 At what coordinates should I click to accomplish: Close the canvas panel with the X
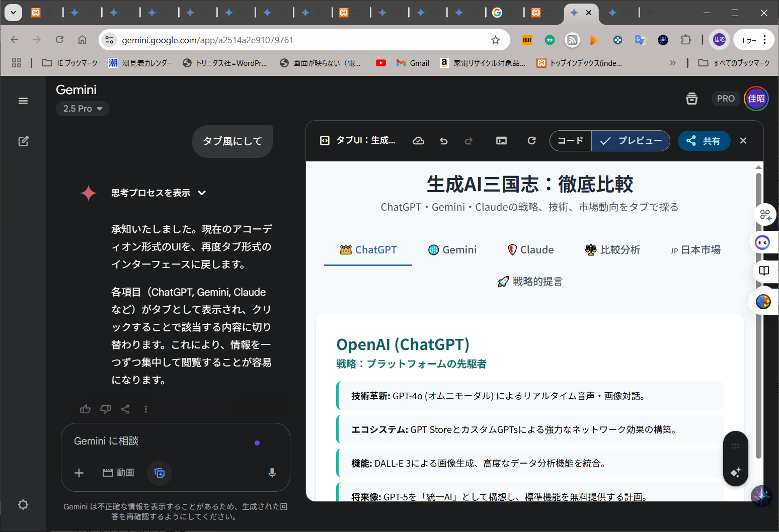click(x=743, y=141)
